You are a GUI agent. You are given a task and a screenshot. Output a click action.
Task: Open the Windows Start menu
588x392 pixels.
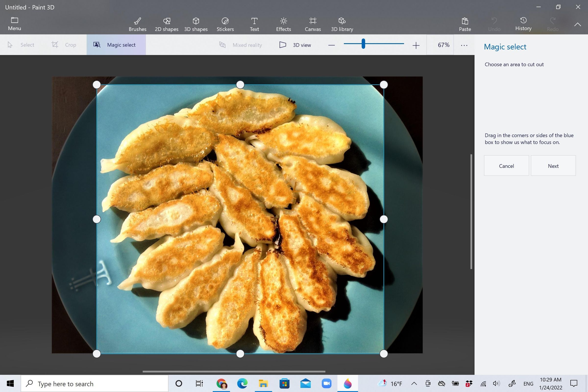coord(10,383)
